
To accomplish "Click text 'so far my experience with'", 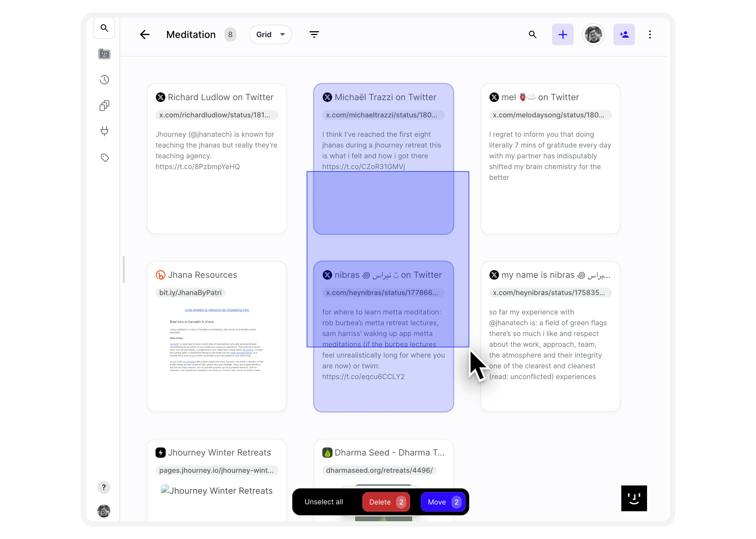I will (x=532, y=312).
